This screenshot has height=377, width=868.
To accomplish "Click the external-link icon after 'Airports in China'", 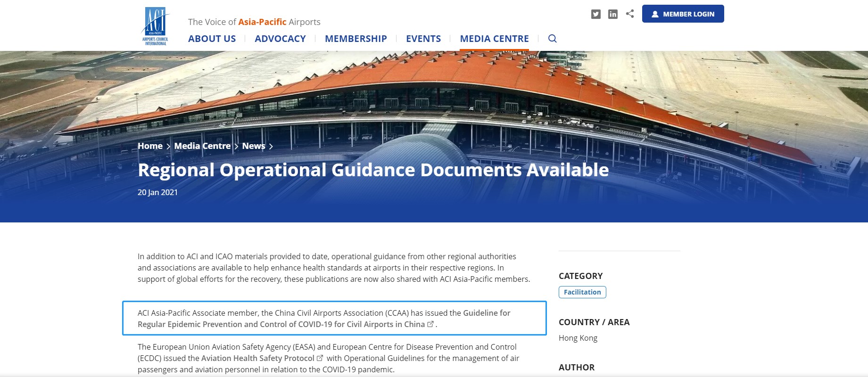I will pos(430,324).
